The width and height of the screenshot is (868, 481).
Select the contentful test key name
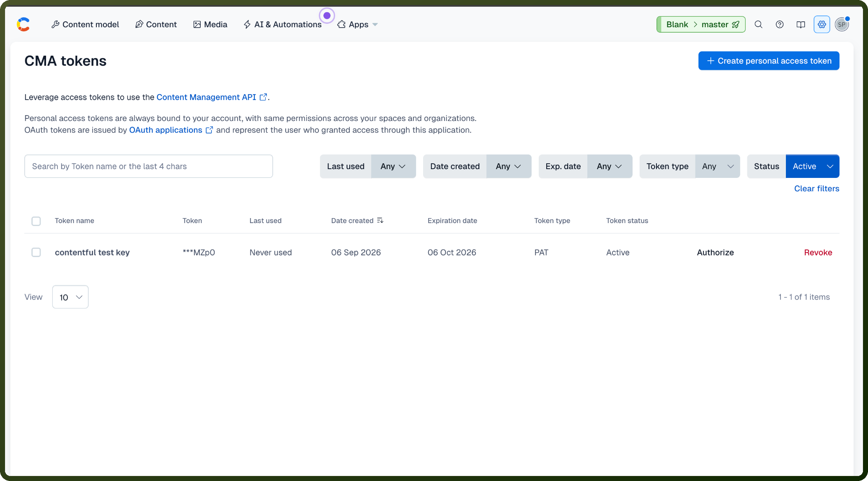point(92,252)
